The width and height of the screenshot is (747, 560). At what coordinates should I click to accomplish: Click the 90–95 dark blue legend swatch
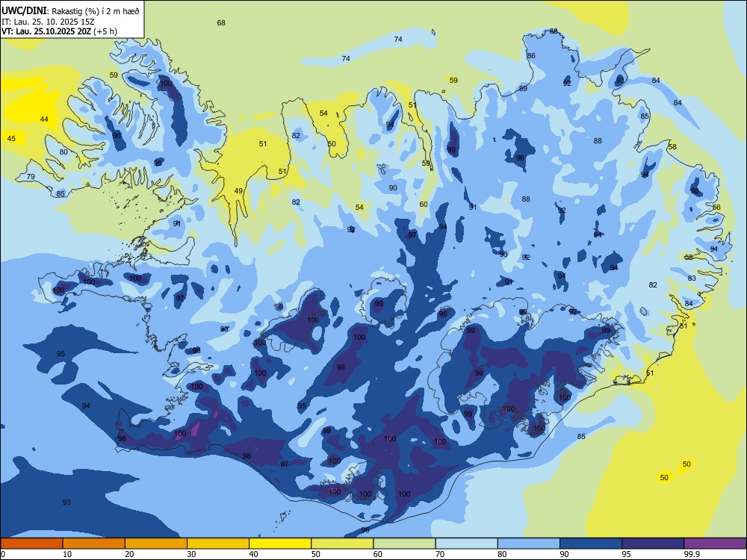click(x=591, y=544)
